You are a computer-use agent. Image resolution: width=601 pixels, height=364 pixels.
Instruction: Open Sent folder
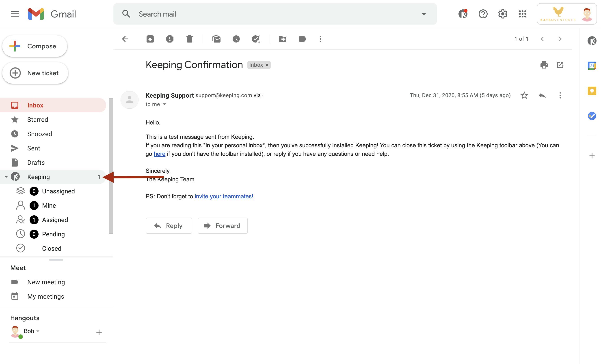click(53, 148)
